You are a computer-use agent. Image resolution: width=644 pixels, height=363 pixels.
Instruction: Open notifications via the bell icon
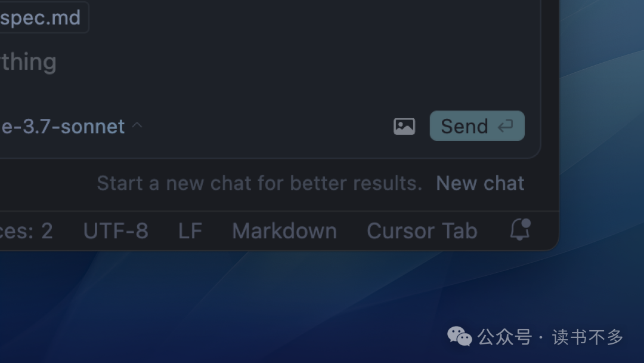(x=520, y=229)
